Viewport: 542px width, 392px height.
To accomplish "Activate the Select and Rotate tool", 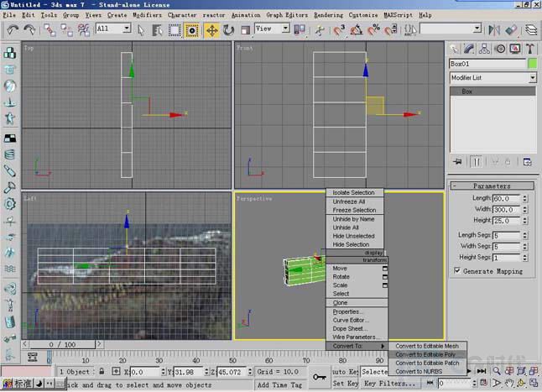I will click(228, 30).
